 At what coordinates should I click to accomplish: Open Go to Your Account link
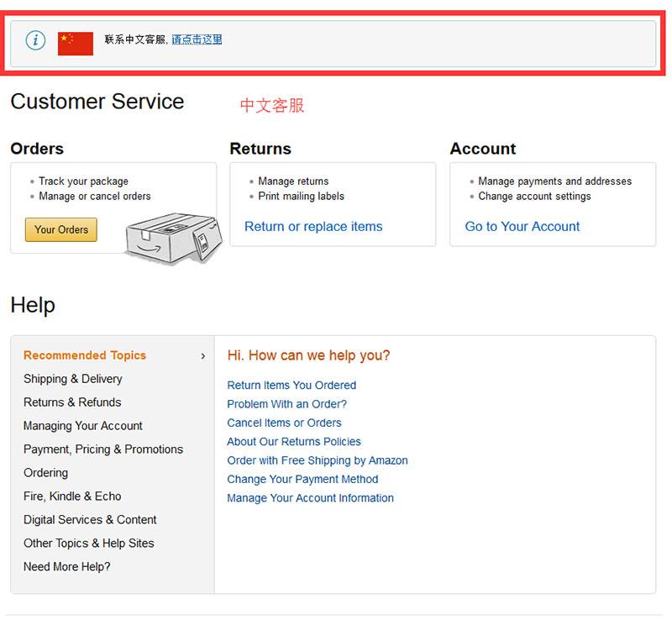pos(522,226)
